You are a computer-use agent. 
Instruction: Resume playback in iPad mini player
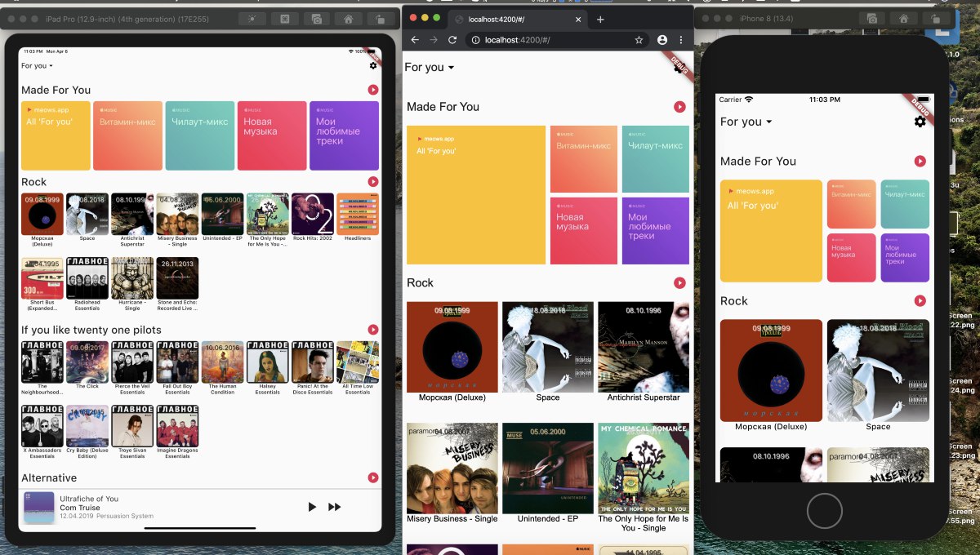point(311,507)
